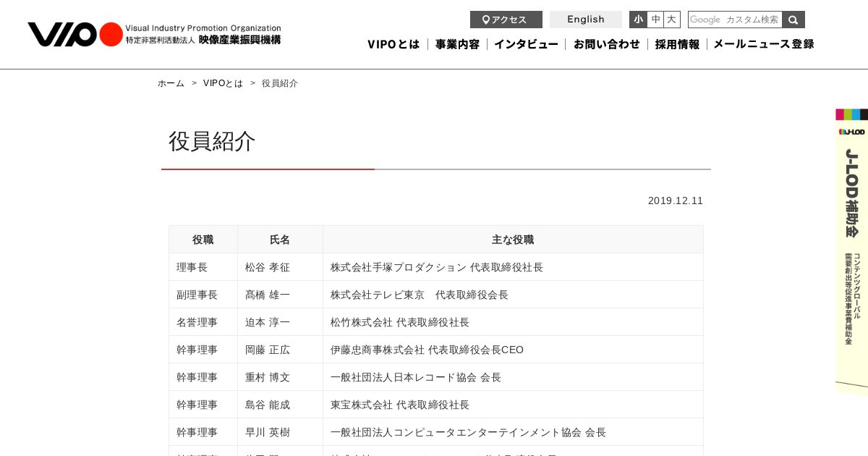Open the メールニュース登録 menu
Image resolution: width=868 pixels, height=456 pixels.
coord(764,44)
